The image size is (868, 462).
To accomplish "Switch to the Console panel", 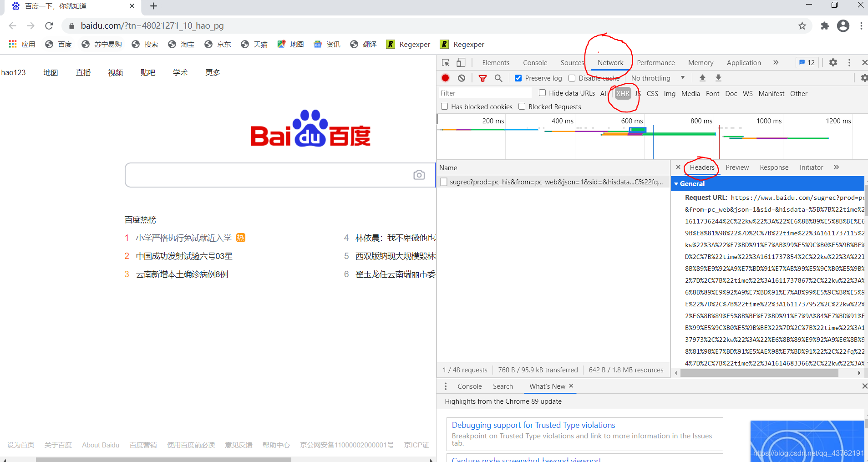I will coord(535,63).
